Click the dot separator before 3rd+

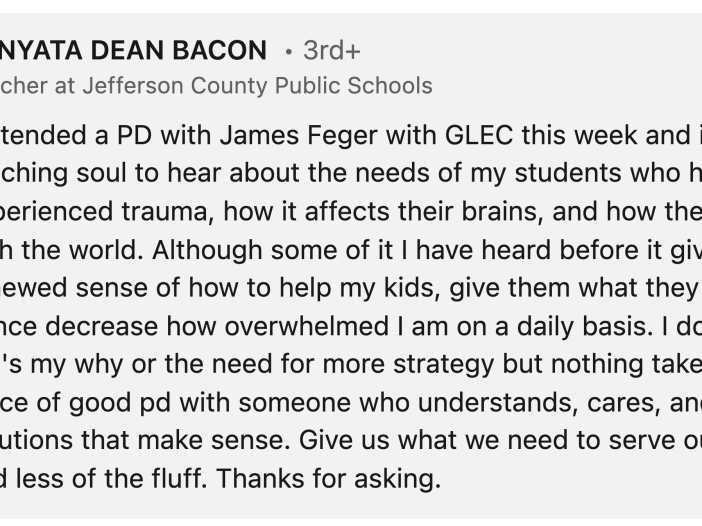(289, 52)
